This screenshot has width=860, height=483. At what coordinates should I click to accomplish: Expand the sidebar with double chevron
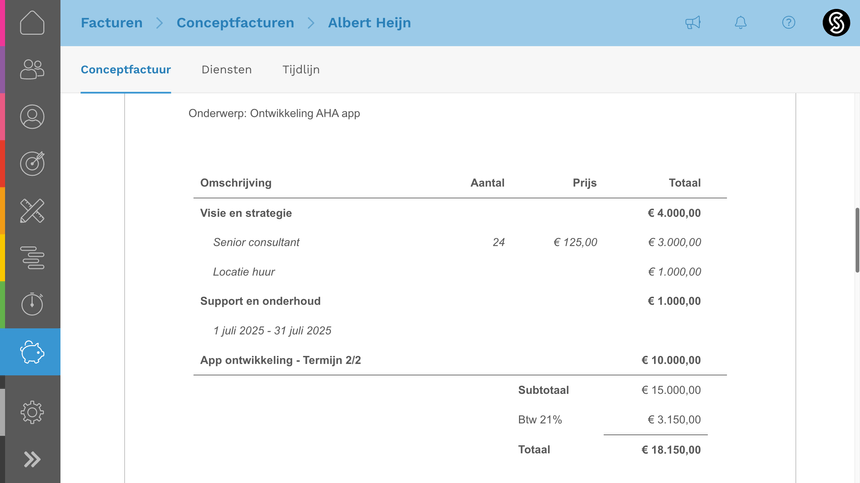32,459
